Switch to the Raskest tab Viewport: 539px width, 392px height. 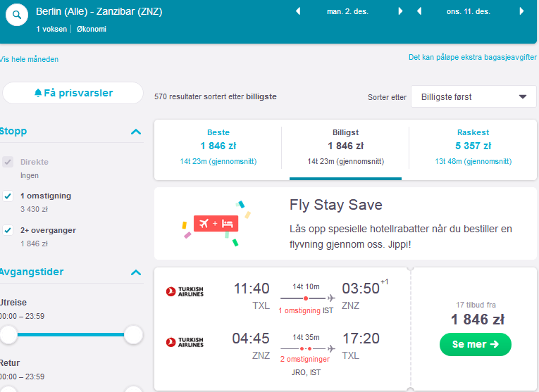pos(473,147)
